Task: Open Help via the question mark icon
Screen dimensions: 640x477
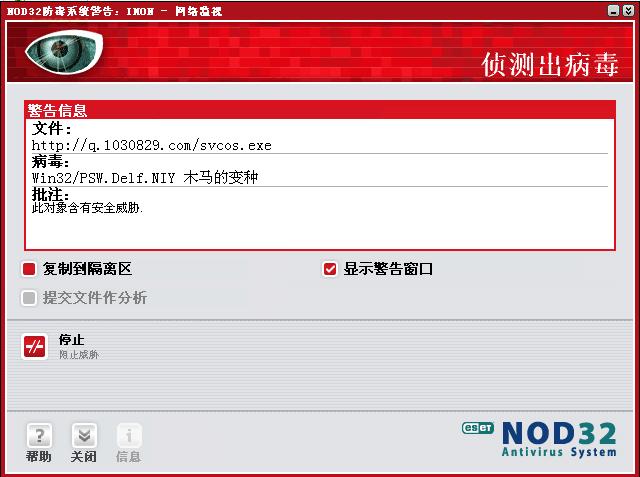Action: tap(39, 435)
